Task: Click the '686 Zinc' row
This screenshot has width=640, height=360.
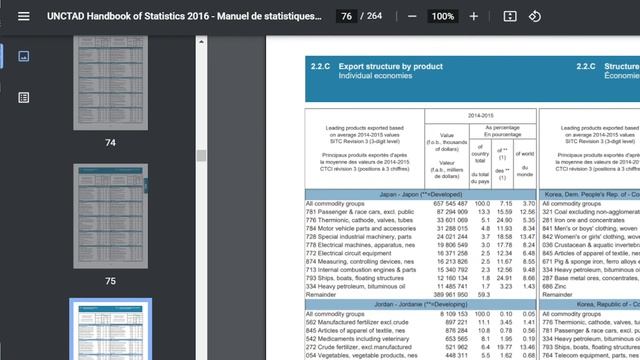Action: [x=591, y=287]
